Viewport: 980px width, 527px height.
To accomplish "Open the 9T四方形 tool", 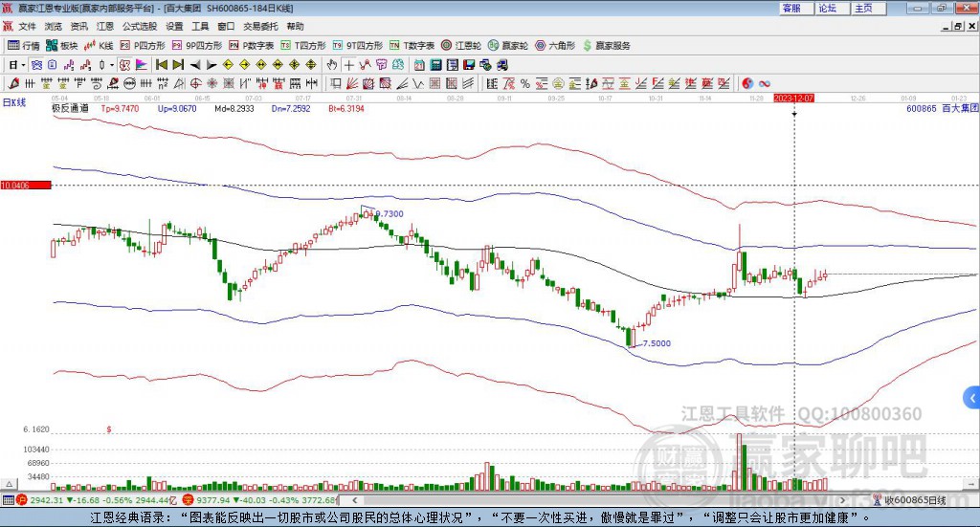I will (x=358, y=46).
